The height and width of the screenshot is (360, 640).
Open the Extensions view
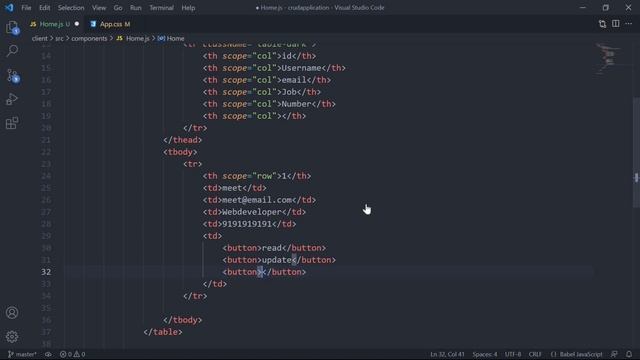coord(12,123)
